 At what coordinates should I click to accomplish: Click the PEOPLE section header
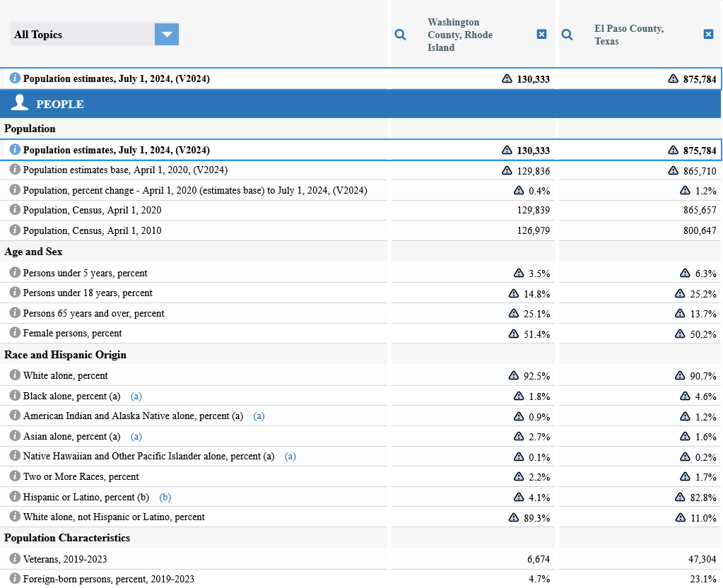[x=360, y=104]
